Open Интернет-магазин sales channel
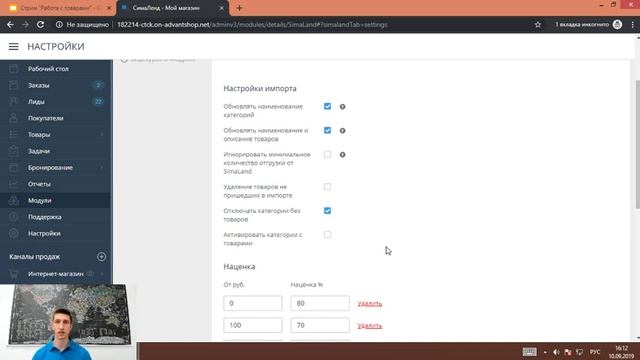The width and height of the screenshot is (640, 360). [x=56, y=273]
